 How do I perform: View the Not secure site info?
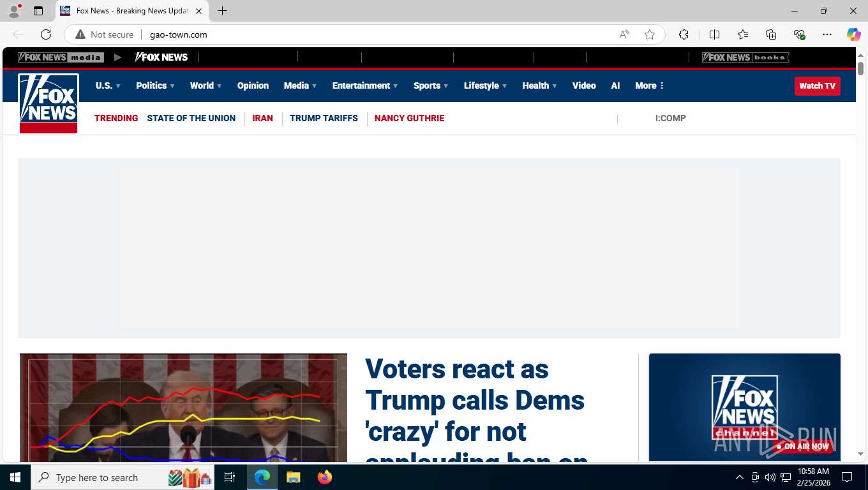tap(105, 34)
